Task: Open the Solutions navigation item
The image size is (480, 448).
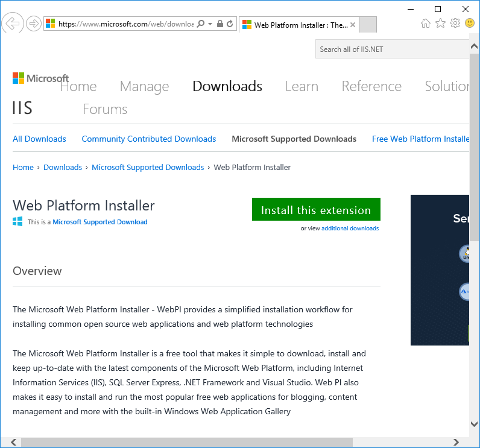Action: [x=447, y=86]
